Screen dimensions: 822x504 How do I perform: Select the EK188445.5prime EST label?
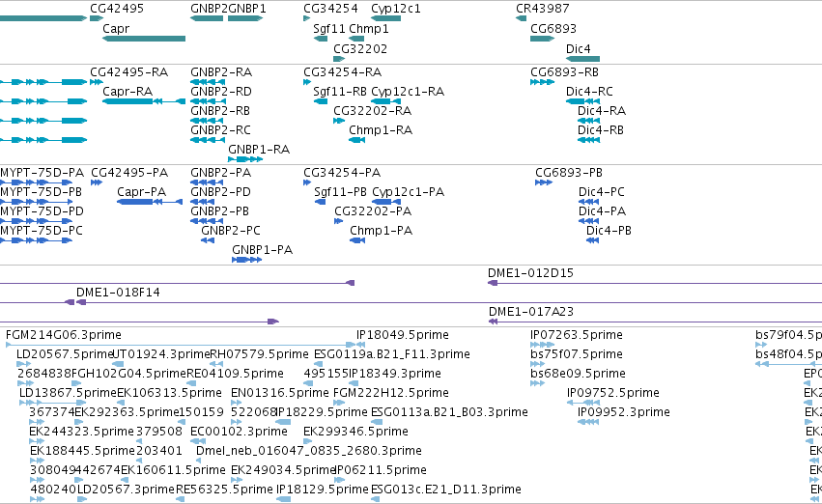point(83,451)
